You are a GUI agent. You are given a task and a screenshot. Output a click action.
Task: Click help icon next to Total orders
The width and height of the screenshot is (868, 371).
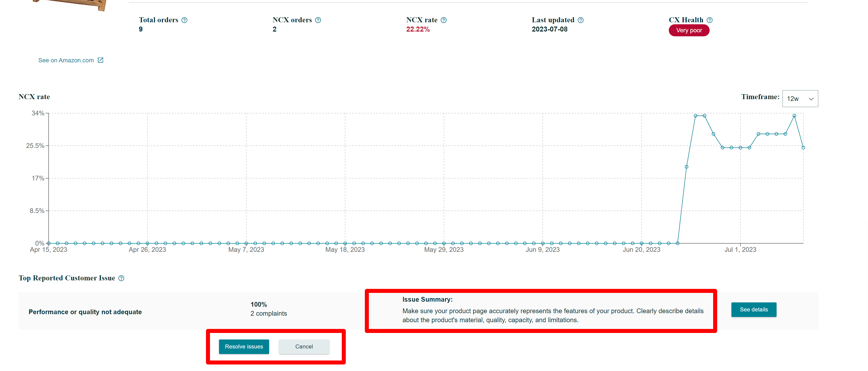184,20
